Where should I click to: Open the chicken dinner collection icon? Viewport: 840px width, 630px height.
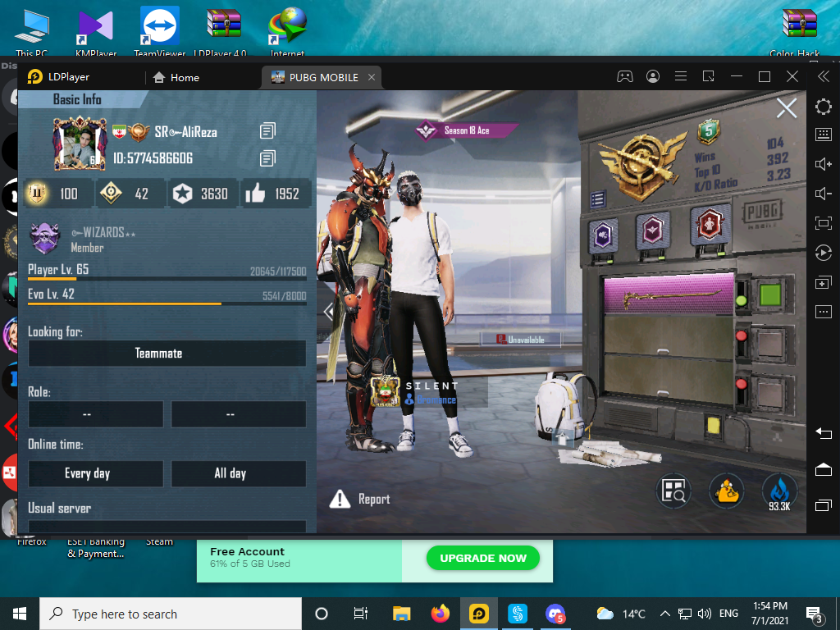726,491
